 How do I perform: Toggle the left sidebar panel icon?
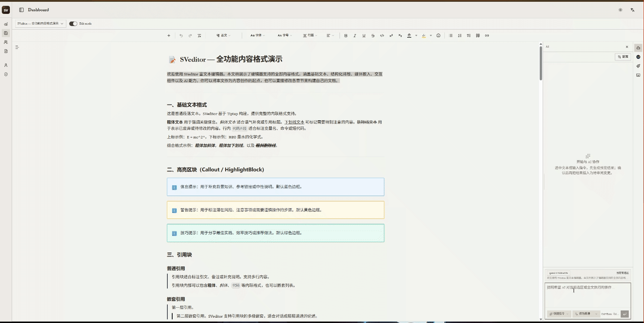tap(21, 10)
